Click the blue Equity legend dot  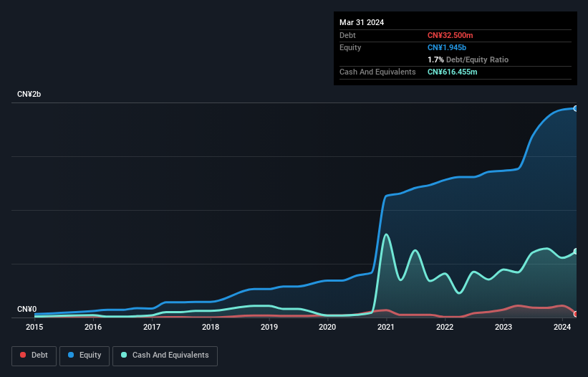[71, 355]
